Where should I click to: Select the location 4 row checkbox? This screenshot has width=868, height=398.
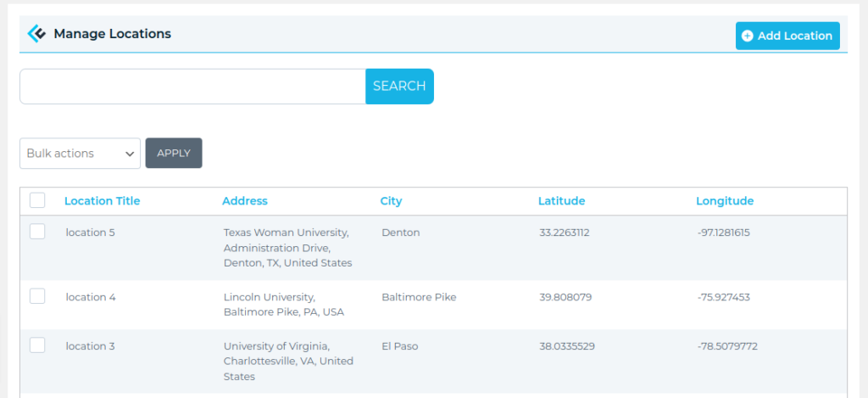pyautogui.click(x=37, y=296)
